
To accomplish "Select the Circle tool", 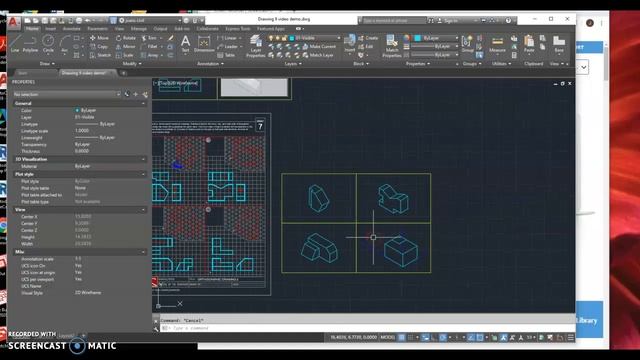I will pyautogui.click(x=48, y=44).
